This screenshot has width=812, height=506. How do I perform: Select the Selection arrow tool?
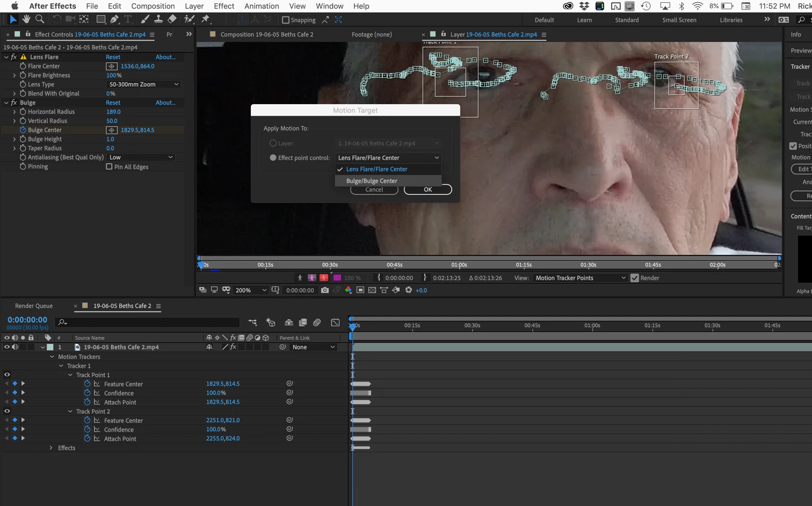[x=12, y=19]
